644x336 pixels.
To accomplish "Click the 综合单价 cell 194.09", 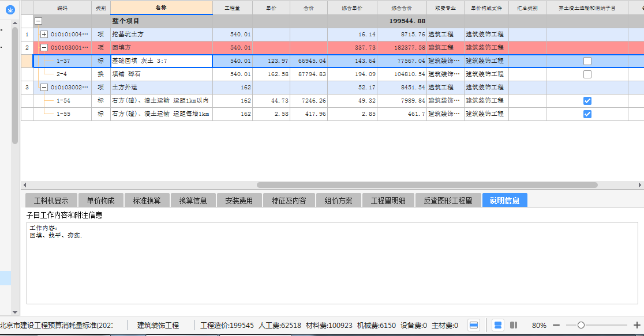I will [x=352, y=74].
